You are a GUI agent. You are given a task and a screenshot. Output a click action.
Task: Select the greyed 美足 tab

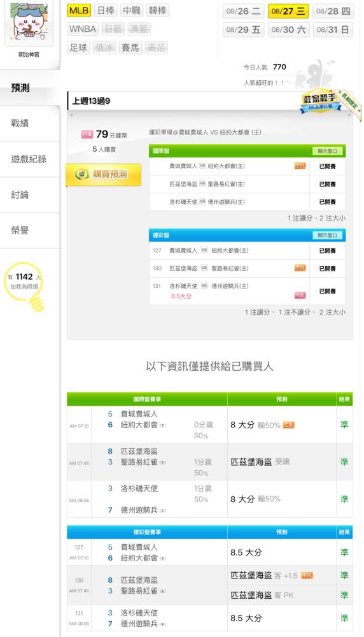[x=157, y=48]
